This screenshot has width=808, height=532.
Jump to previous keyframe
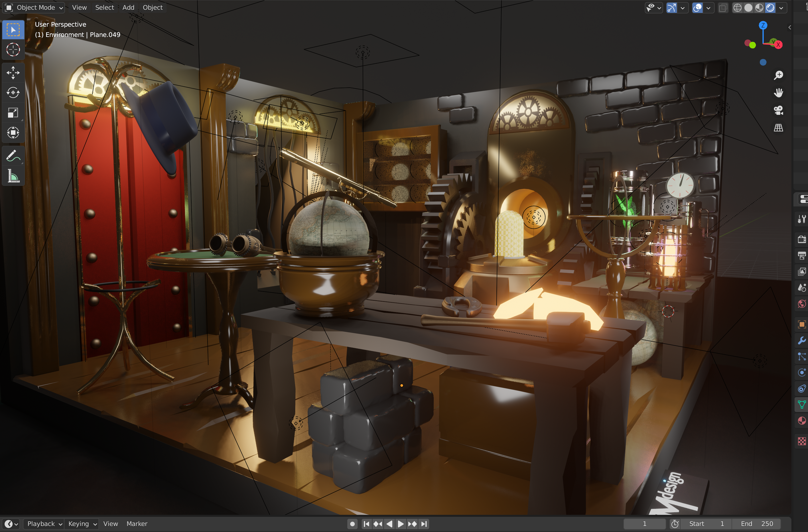pyautogui.click(x=378, y=524)
